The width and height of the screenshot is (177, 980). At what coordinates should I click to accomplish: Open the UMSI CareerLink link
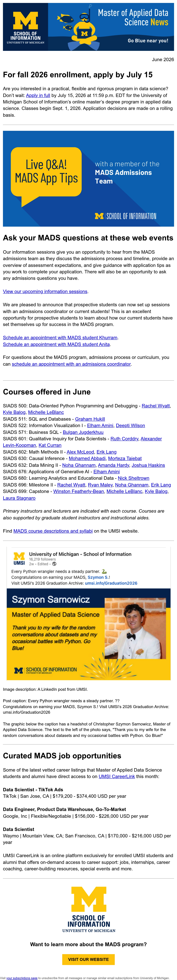(117, 776)
